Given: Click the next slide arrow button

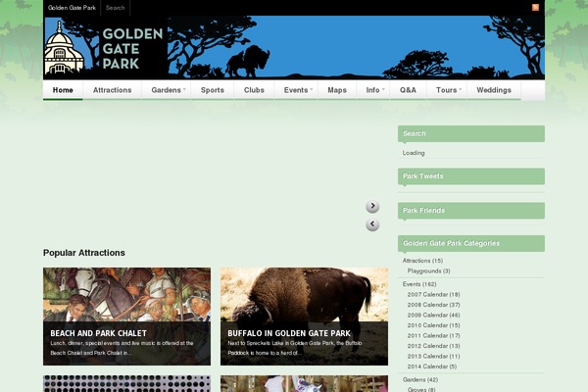Looking at the screenshot, I should pyautogui.click(x=372, y=206).
